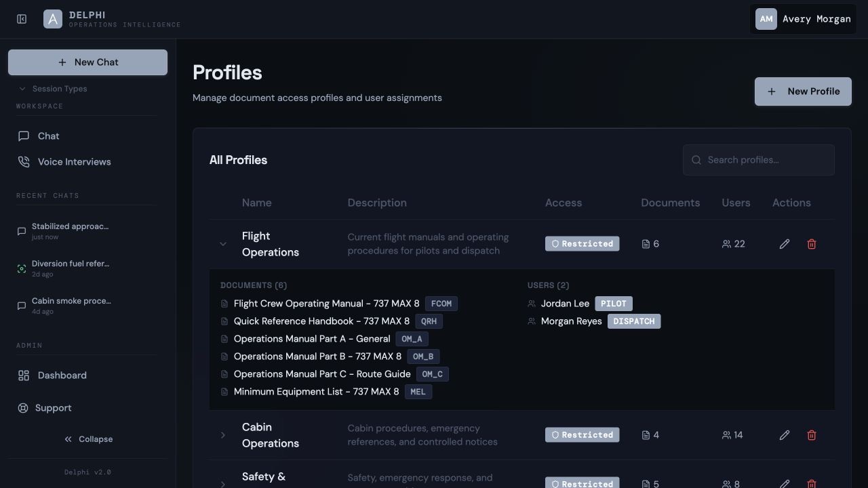The height and width of the screenshot is (488, 868).
Task: Select user Jordan Lee
Action: tap(565, 304)
